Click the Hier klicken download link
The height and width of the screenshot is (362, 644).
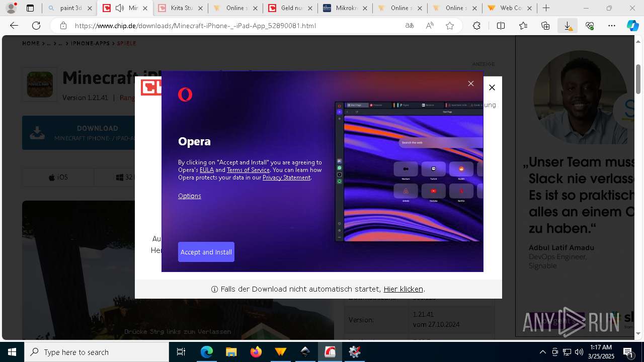click(404, 289)
